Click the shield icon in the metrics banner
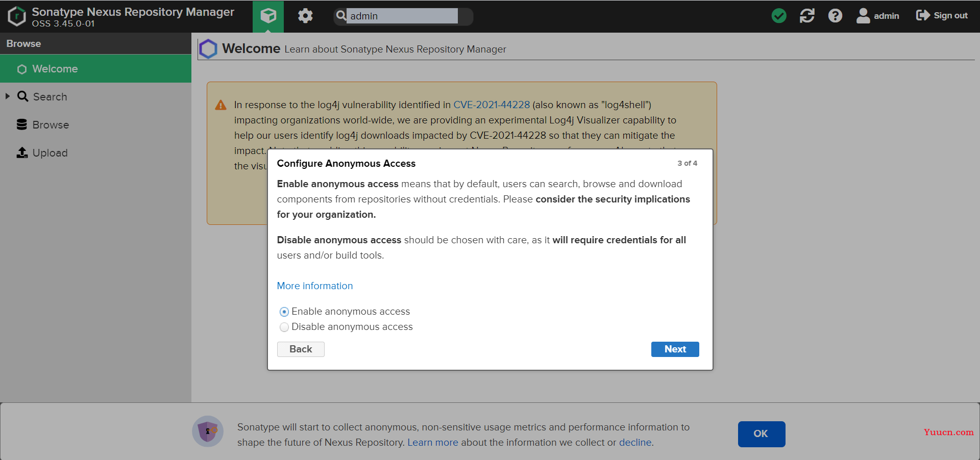The height and width of the screenshot is (460, 980). point(208,431)
